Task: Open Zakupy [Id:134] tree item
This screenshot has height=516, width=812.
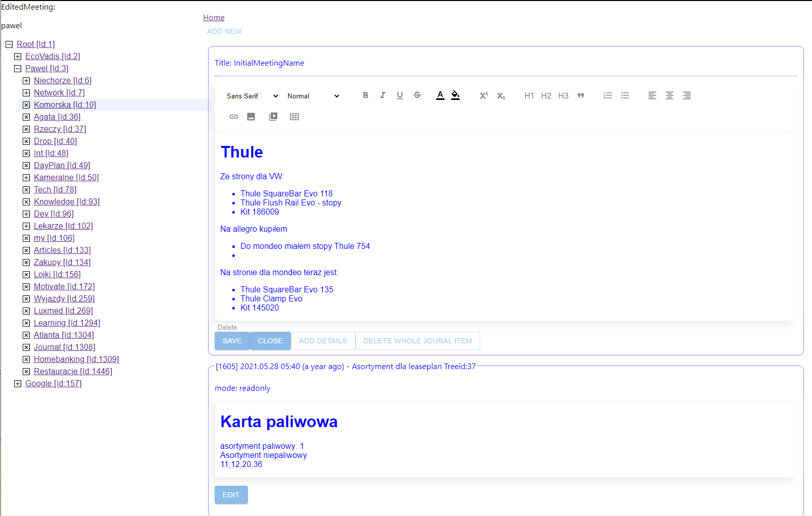Action: 62,263
